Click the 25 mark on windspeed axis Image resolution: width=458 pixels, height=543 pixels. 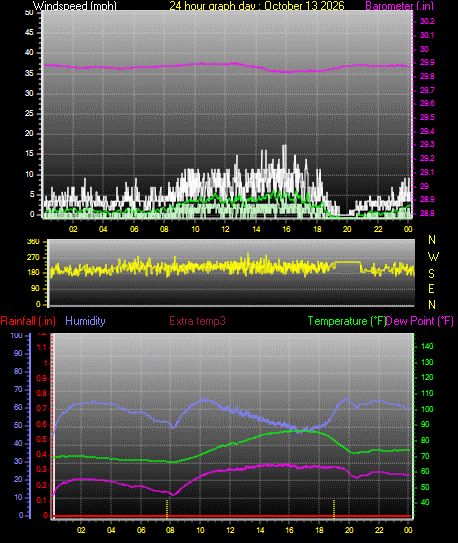coord(29,114)
